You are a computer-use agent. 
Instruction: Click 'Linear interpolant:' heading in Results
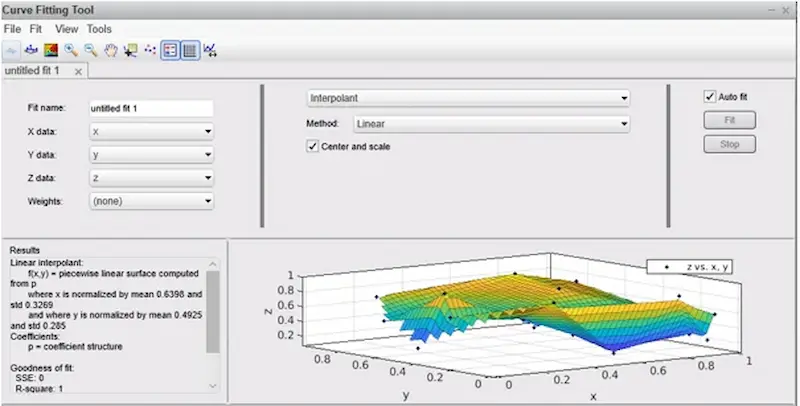point(46,263)
